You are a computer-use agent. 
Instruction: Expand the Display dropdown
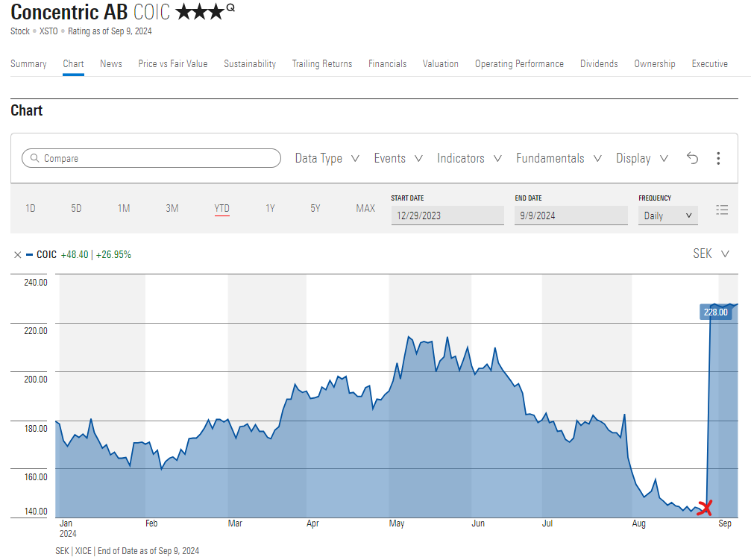(x=642, y=159)
